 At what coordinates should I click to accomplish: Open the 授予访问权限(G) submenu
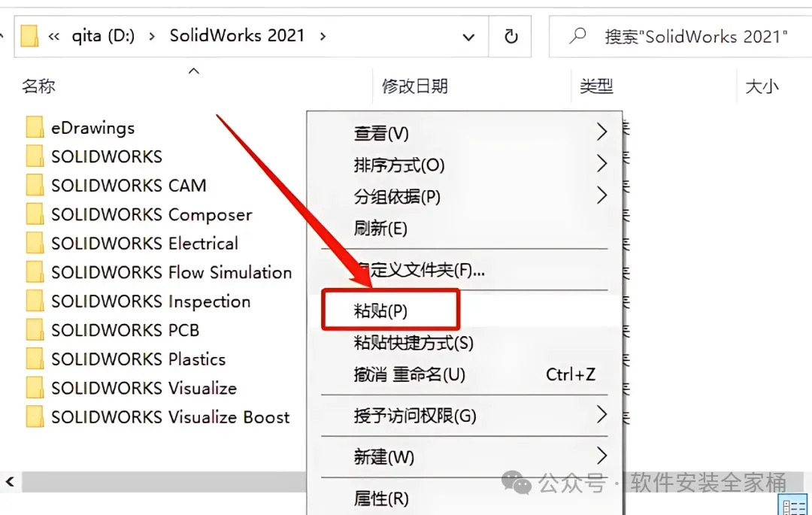click(465, 415)
